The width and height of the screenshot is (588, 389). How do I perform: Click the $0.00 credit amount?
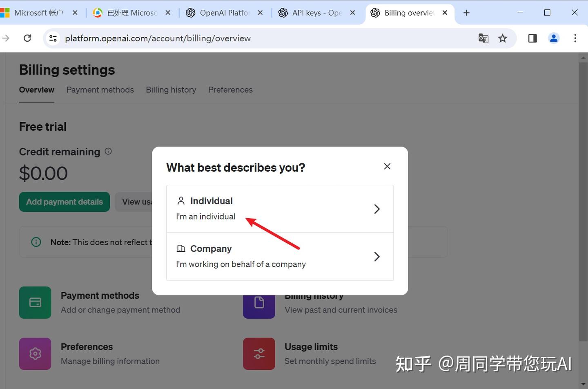tap(43, 173)
